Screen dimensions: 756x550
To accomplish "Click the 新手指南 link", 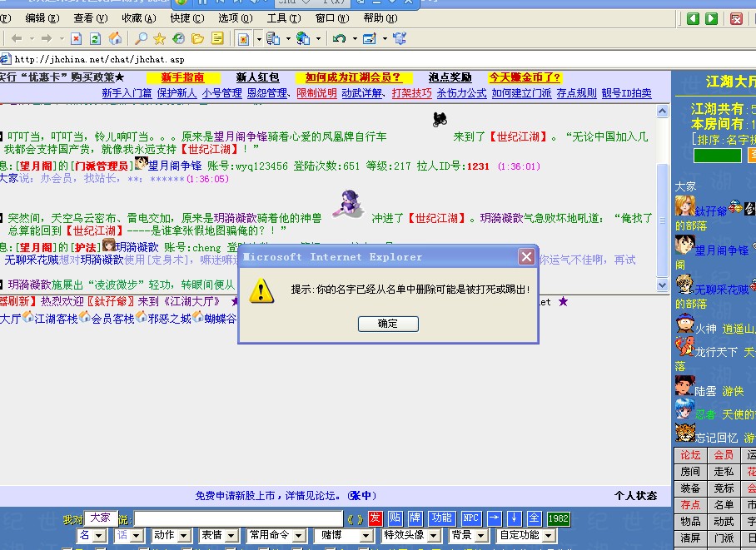I will click(x=182, y=77).
